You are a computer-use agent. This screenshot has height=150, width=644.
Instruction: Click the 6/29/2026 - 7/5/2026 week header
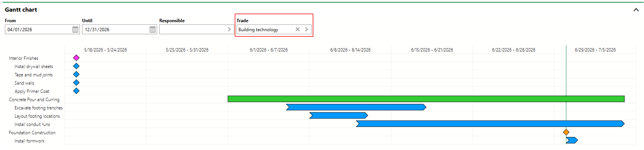(x=595, y=50)
